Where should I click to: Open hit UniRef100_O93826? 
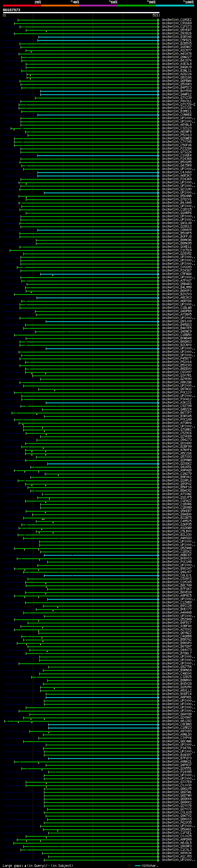tap(177, 33)
